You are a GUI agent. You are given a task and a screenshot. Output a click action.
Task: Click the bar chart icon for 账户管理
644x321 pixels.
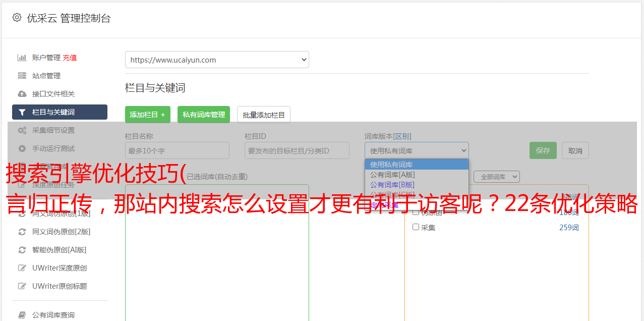point(22,58)
